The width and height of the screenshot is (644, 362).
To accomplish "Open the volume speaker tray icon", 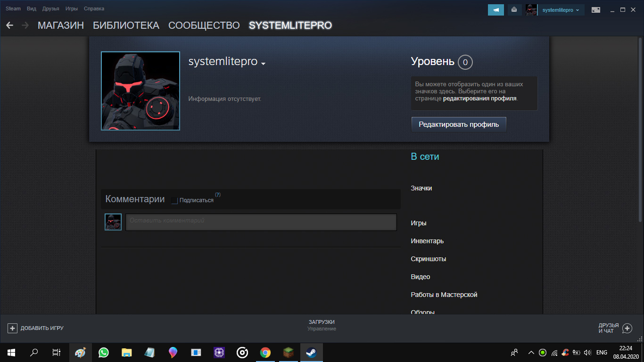I will click(x=587, y=352).
